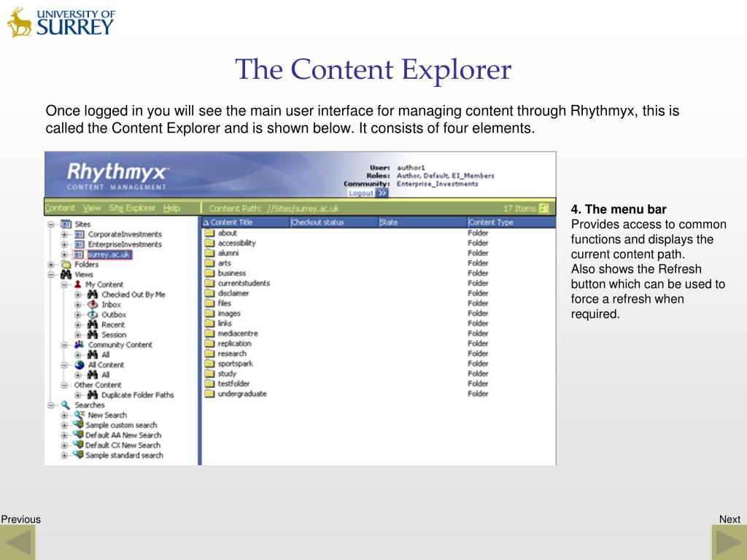Expand the CorporateInvestments site node
This screenshot has height=560, width=747.
(64, 234)
